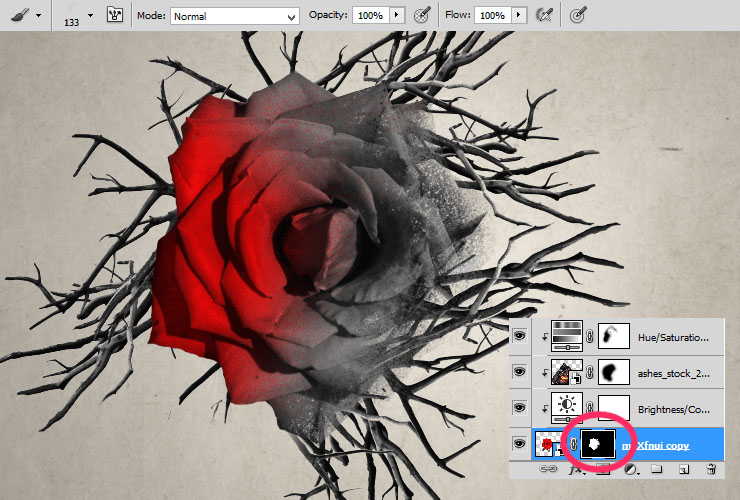Hide the Hue/Saturation layer
Image resolution: width=740 pixels, height=500 pixels.
pyautogui.click(x=519, y=337)
